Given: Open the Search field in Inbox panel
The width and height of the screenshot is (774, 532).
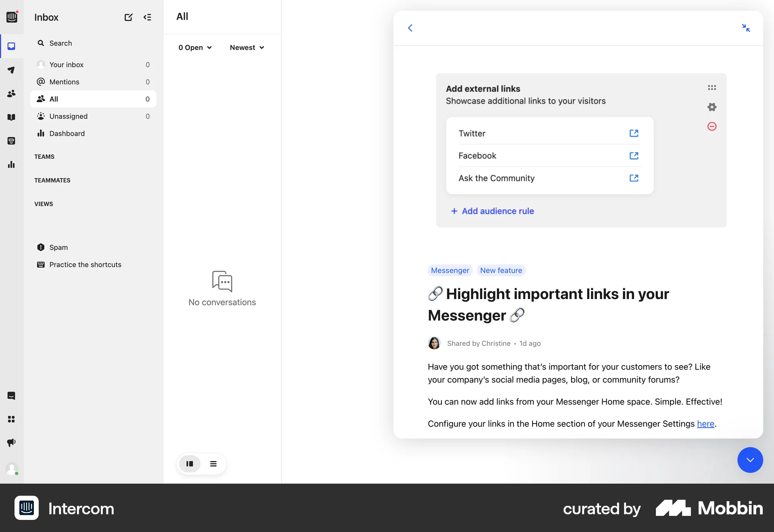Looking at the screenshot, I should point(60,43).
